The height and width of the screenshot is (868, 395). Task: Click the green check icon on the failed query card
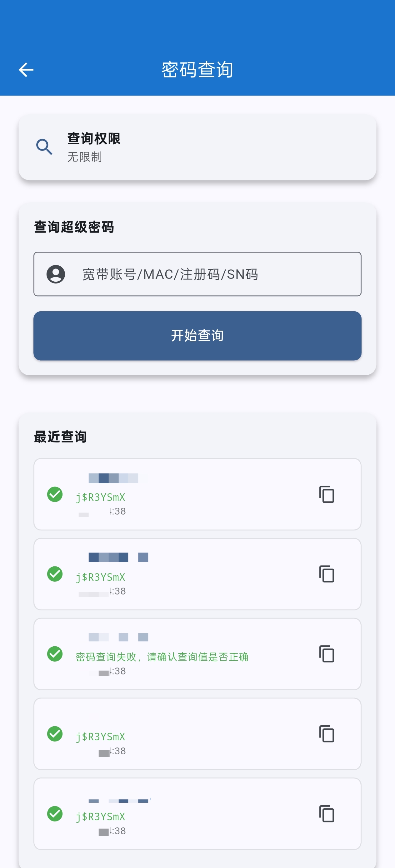55,654
